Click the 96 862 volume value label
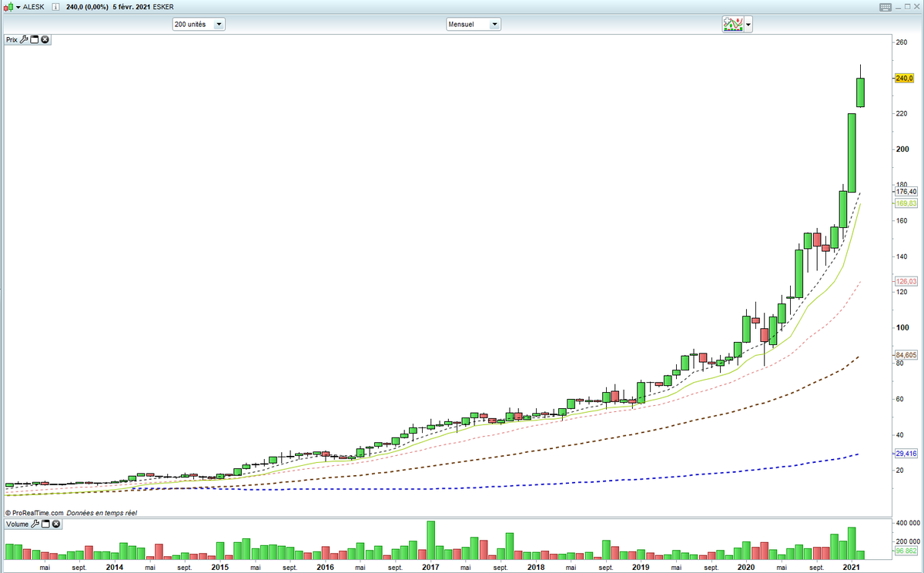This screenshot has height=573, width=924. (x=906, y=551)
